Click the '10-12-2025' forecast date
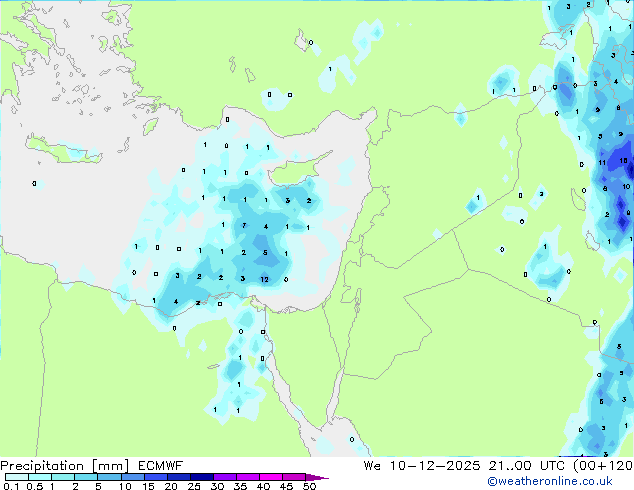This screenshot has width=634, height=490. tap(435, 466)
